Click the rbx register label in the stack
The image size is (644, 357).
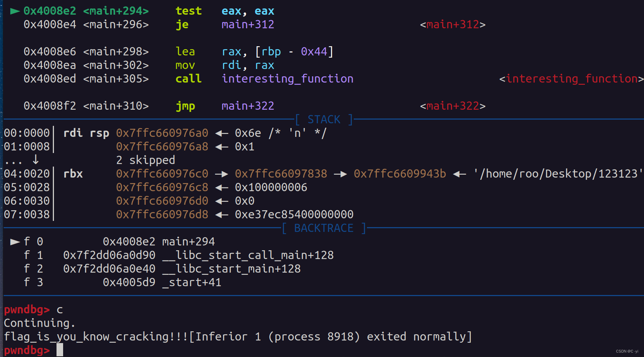[x=73, y=174]
